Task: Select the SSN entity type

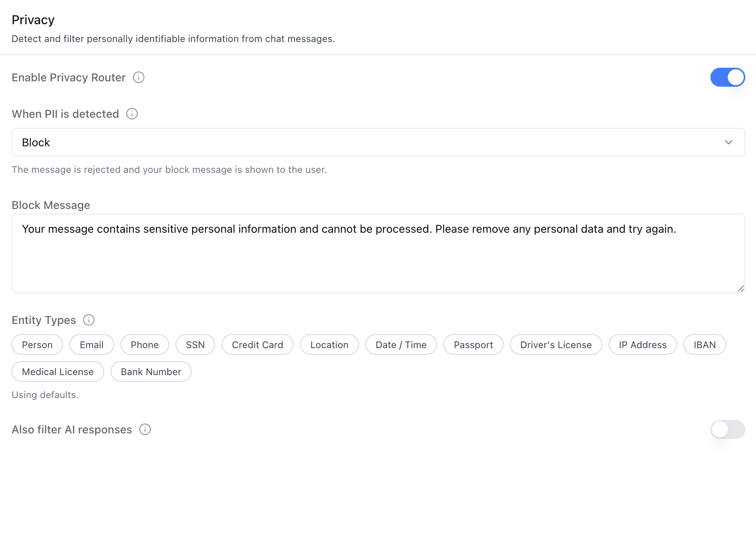Action: [195, 345]
